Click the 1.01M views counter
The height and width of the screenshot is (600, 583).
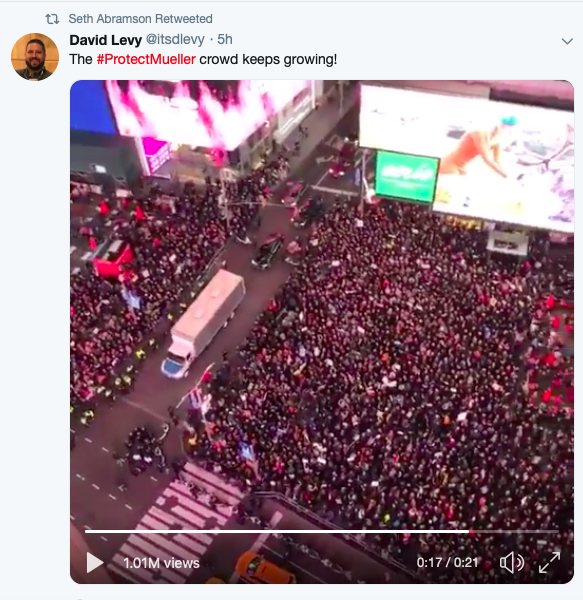[x=161, y=563]
